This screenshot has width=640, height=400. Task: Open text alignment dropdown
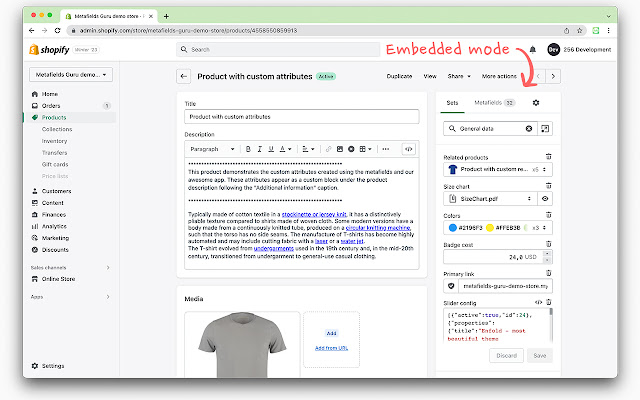[x=308, y=149]
